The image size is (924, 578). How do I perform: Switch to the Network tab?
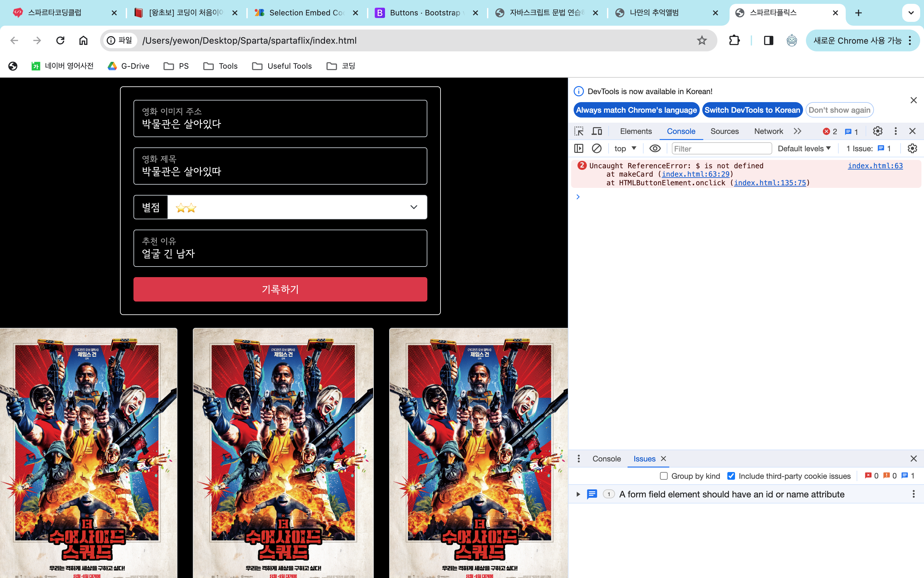pos(768,132)
